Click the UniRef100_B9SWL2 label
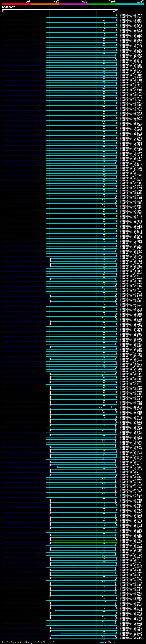 coord(131,40)
